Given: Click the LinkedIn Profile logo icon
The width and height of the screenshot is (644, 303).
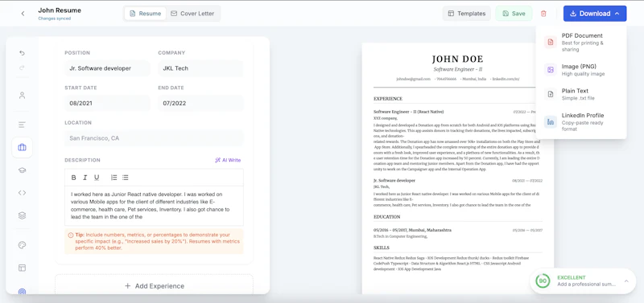Looking at the screenshot, I should click(x=551, y=122).
